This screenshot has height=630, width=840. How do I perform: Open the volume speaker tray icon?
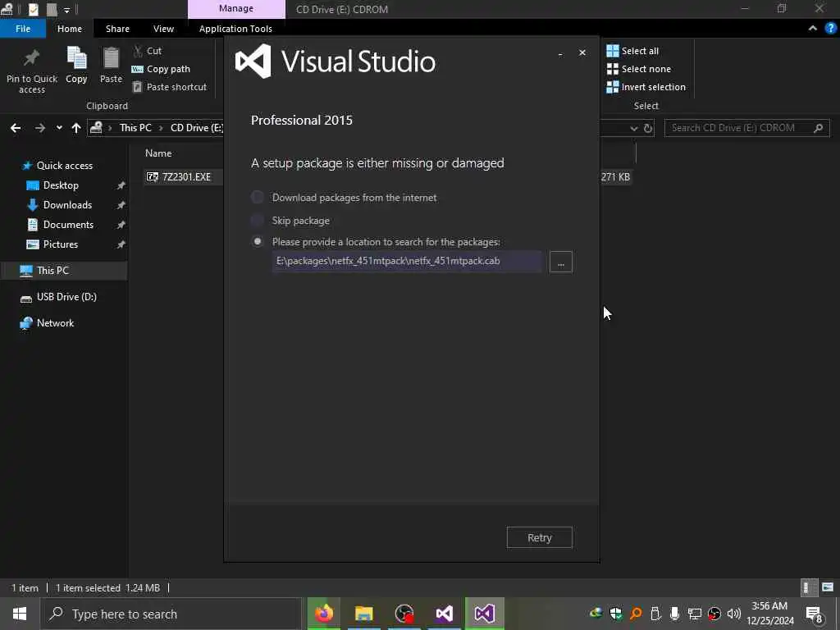point(734,614)
